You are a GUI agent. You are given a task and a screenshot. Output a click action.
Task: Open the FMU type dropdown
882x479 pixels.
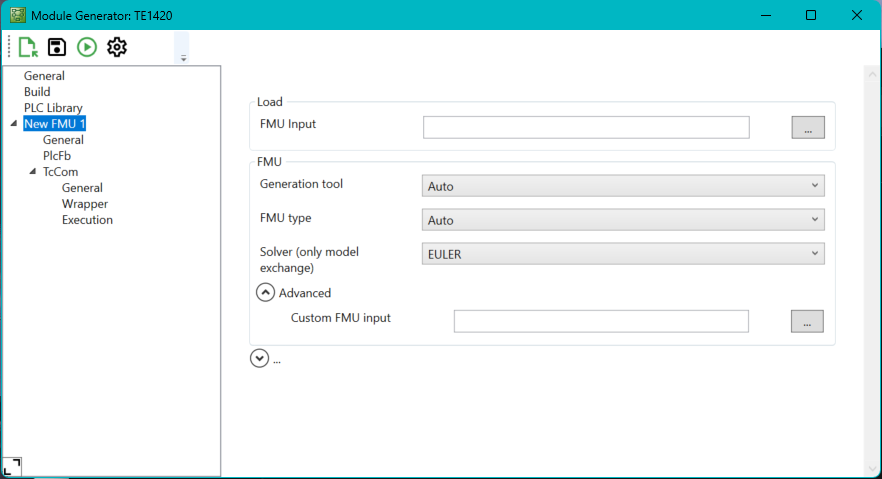(x=623, y=220)
